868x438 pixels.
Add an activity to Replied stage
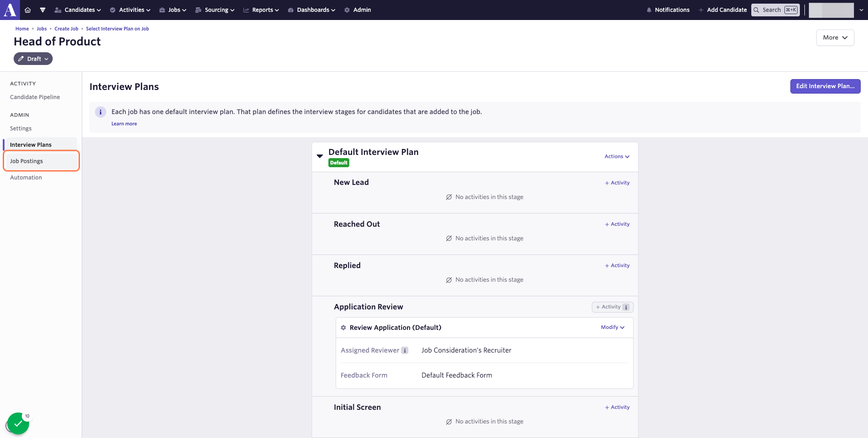[x=617, y=265]
